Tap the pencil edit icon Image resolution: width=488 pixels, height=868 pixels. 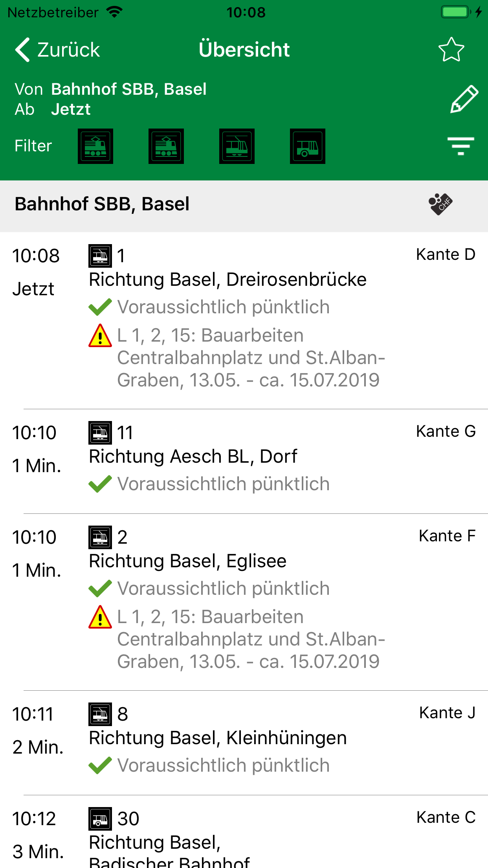tap(464, 99)
